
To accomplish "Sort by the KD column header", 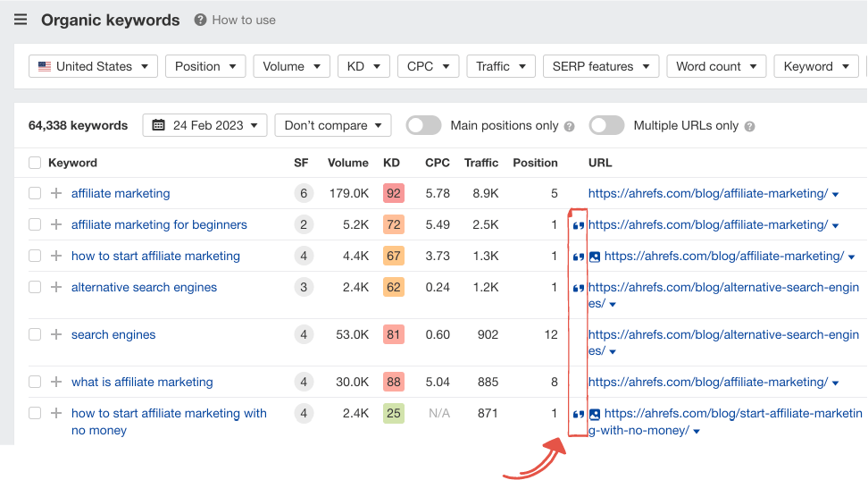I will tap(391, 163).
